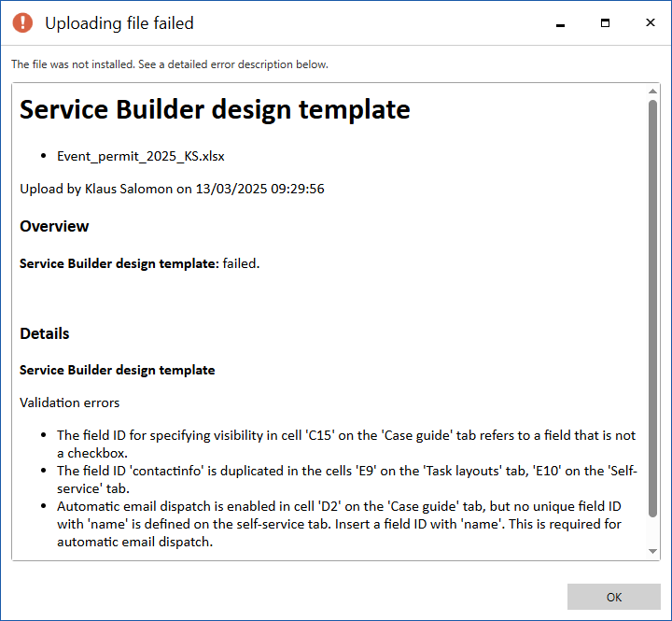Click the Overview section heading
The width and height of the screenshot is (672, 621).
tap(54, 226)
